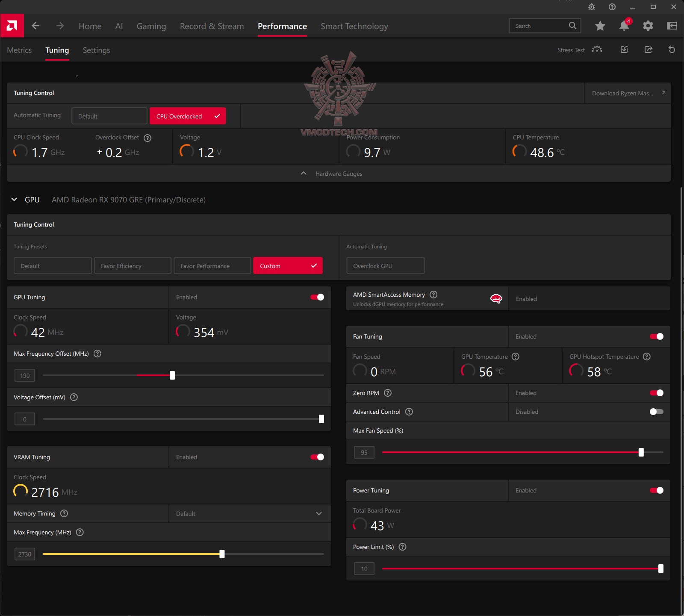Viewport: 684px width, 616px height.
Task: Click the Stress Test gauge icon
Action: tap(597, 50)
